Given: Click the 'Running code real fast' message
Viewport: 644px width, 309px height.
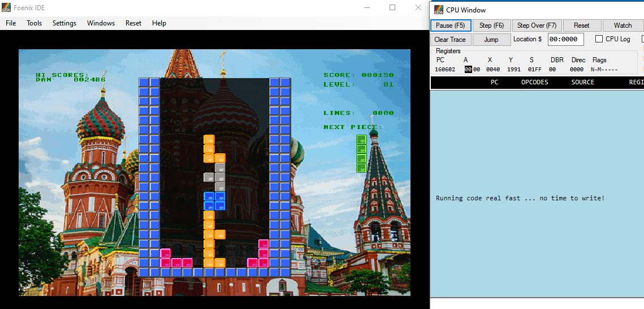Looking at the screenshot, I should pos(520,198).
